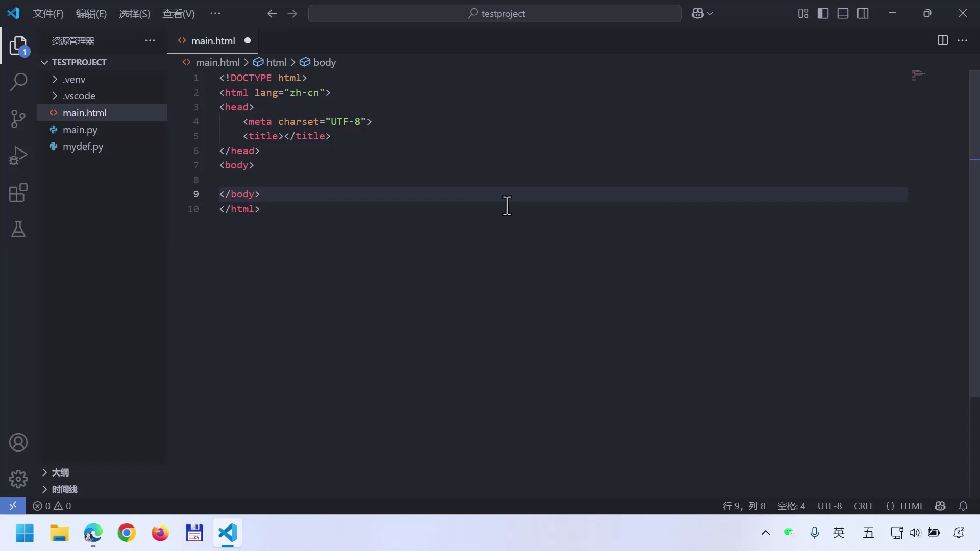The image size is (980, 551).
Task: Open notifications via the status bar bell
Action: (x=964, y=506)
